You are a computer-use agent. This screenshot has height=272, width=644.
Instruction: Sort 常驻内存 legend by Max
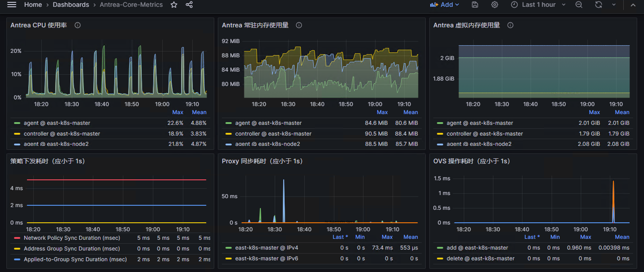point(382,112)
